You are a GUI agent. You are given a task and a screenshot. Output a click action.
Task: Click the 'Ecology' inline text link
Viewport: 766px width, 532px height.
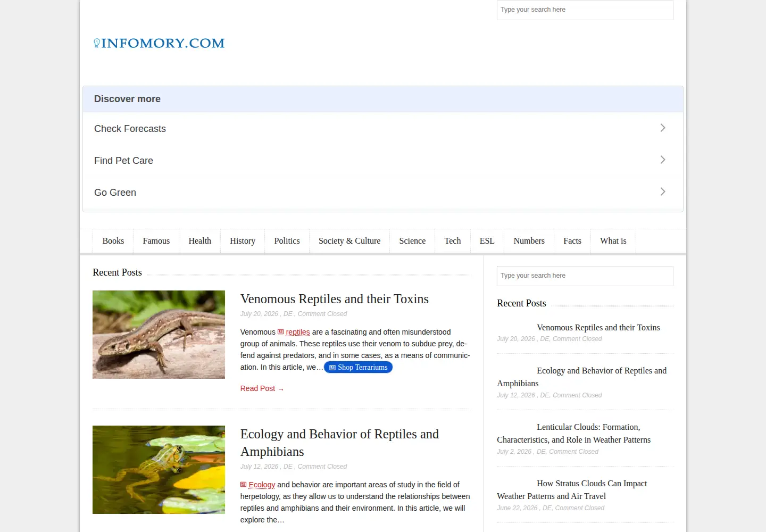coord(262,485)
